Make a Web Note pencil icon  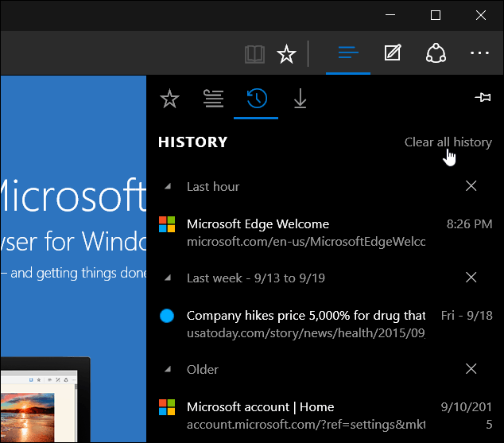coord(393,53)
